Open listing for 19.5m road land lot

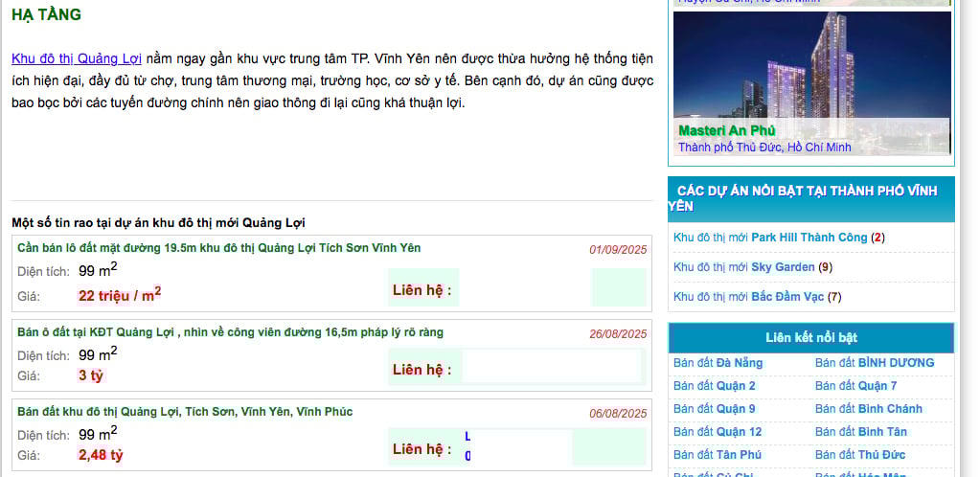[218, 248]
